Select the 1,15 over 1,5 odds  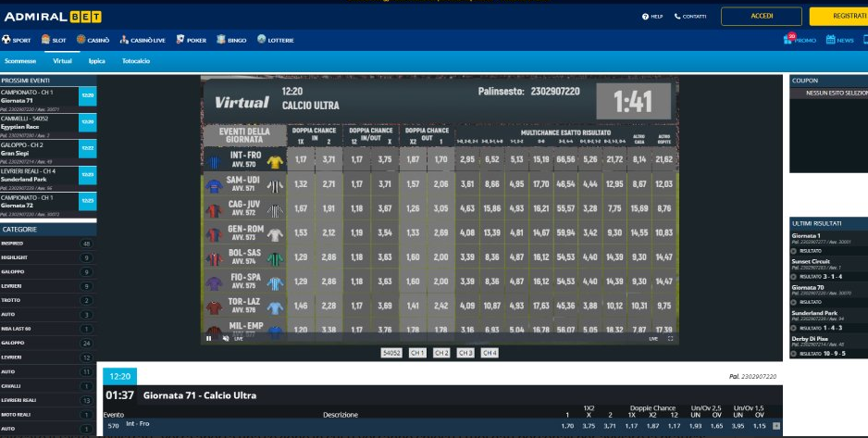tap(760, 426)
